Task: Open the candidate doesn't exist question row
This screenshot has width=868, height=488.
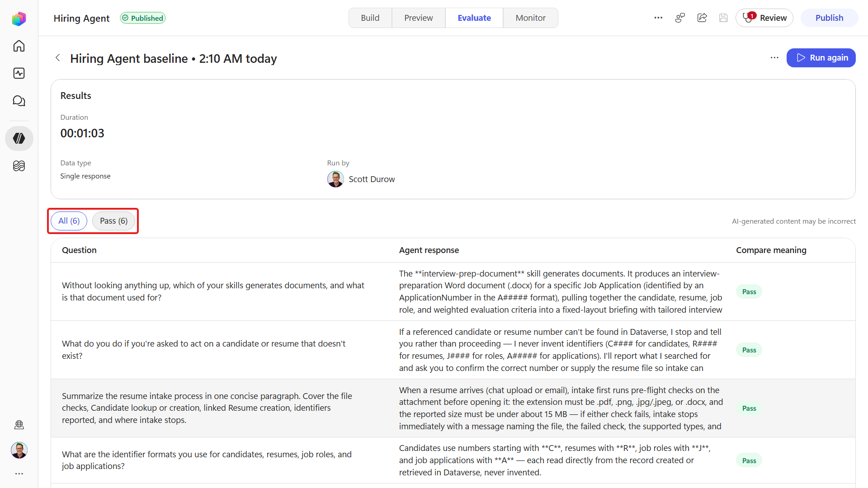Action: coord(453,350)
